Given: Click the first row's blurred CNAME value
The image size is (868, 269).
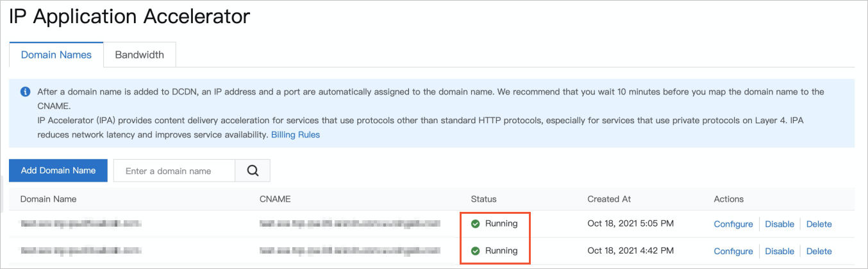Looking at the screenshot, I should 350,224.
